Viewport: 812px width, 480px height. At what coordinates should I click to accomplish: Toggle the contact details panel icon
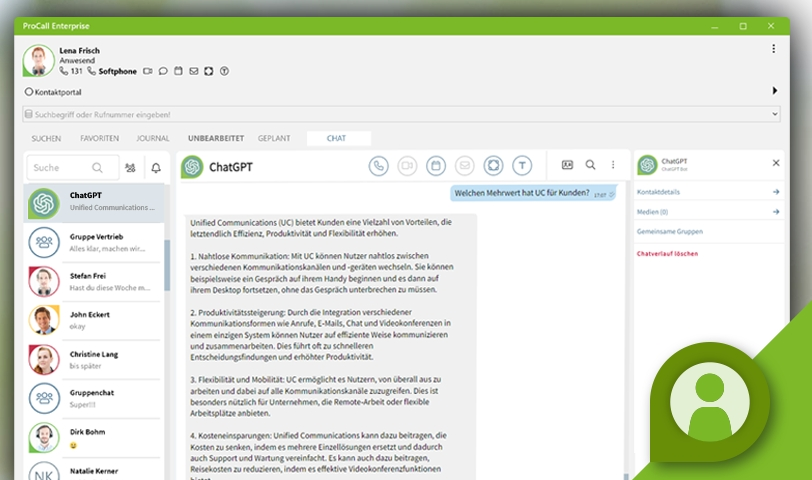(x=568, y=165)
